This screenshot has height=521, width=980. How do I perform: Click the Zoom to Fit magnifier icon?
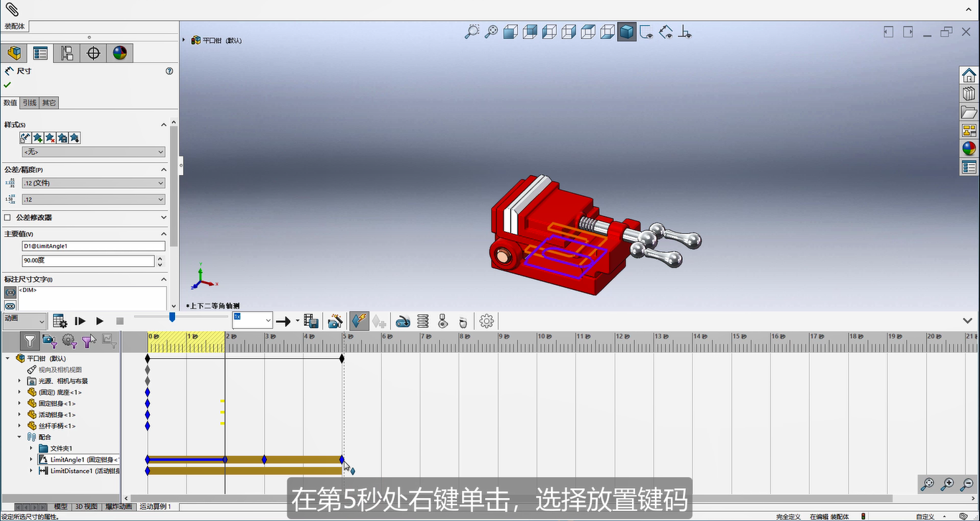click(491, 32)
